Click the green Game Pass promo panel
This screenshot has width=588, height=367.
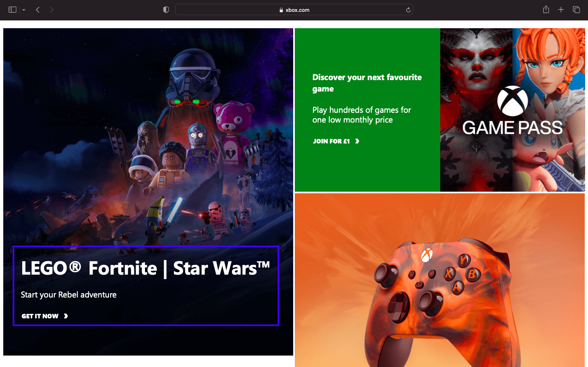(x=367, y=110)
